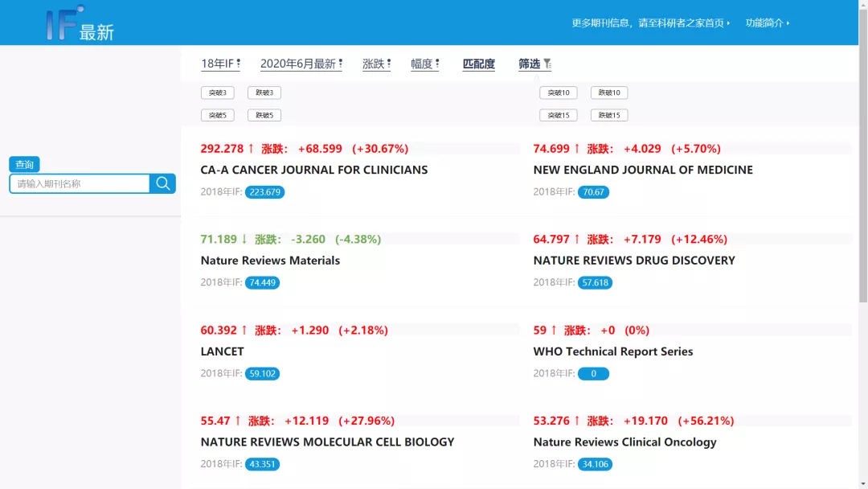Open WHO Technical Report Series entry
The image size is (868, 489).
612,351
